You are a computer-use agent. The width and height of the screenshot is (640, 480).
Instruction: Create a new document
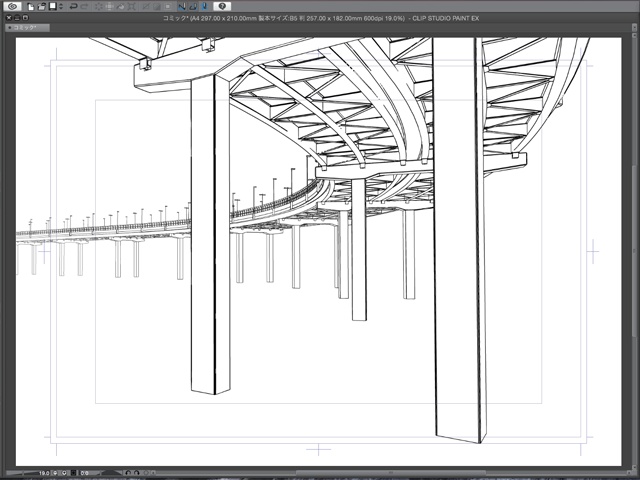tap(31, 6)
